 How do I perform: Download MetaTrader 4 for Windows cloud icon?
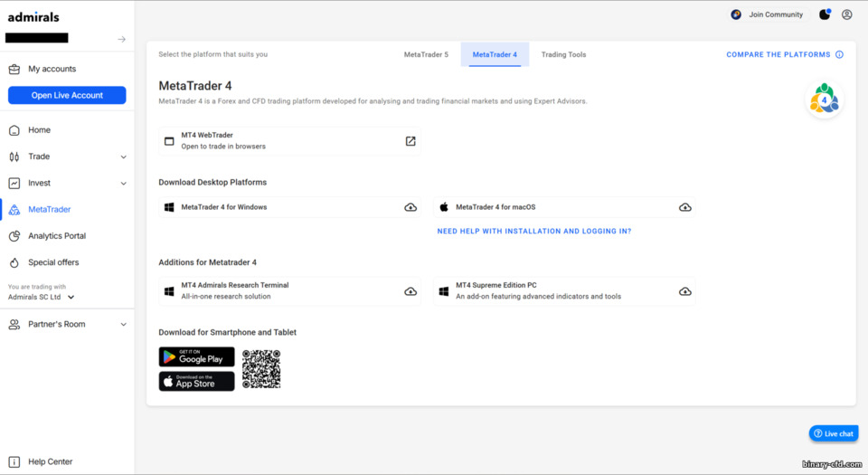410,207
